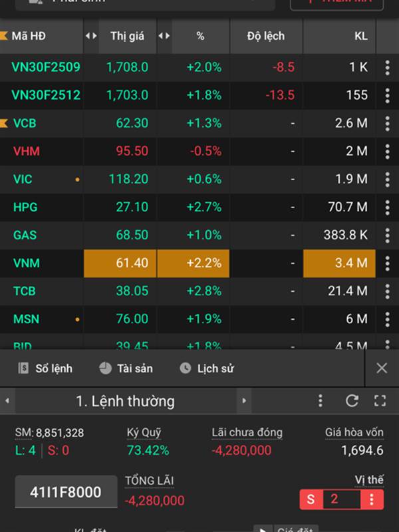The height and width of the screenshot is (532, 399).
Task: Select the VNM ticker
Action: click(x=27, y=263)
